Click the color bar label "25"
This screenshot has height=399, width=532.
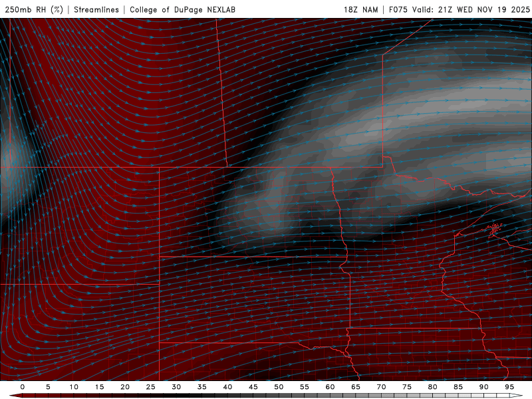pyautogui.click(x=151, y=387)
